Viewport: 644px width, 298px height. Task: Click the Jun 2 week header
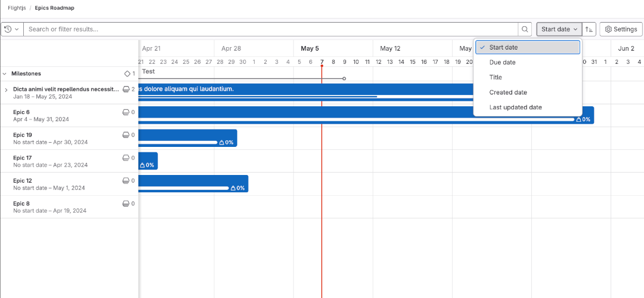tap(626, 48)
